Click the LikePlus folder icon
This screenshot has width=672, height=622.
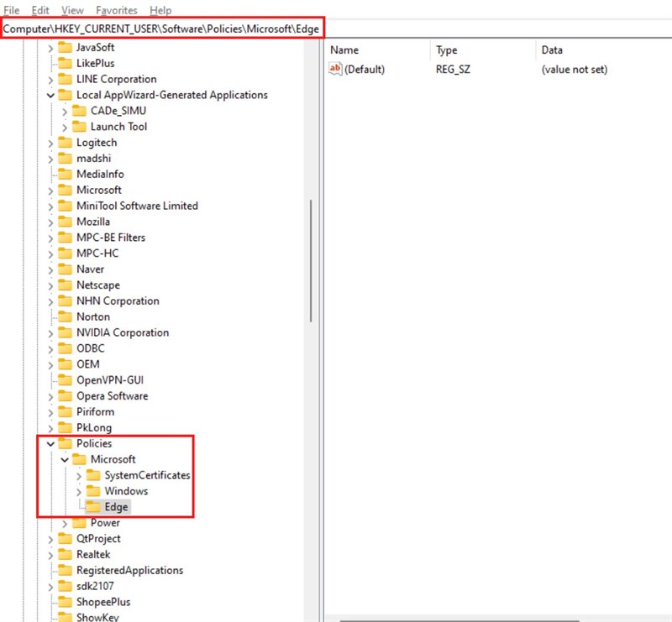coord(65,63)
